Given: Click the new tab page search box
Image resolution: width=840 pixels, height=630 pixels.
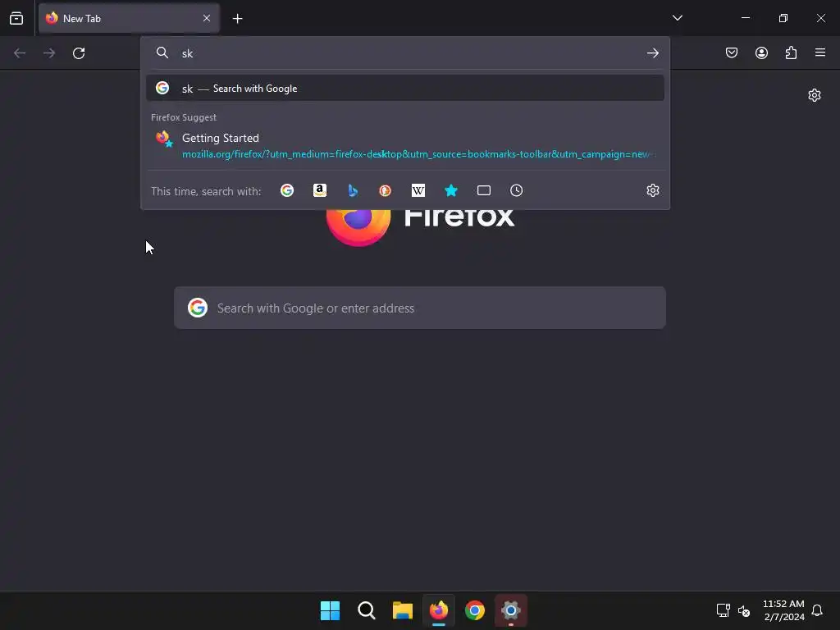Looking at the screenshot, I should coord(420,308).
